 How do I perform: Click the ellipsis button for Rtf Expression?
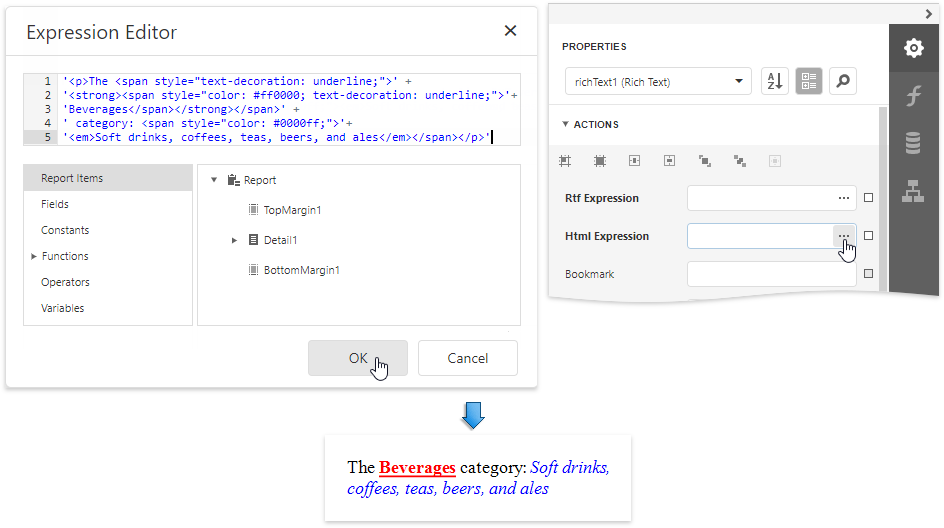844,198
